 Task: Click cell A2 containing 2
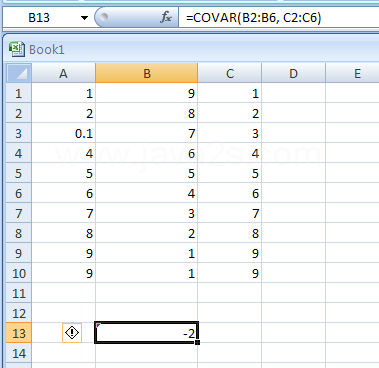point(63,113)
